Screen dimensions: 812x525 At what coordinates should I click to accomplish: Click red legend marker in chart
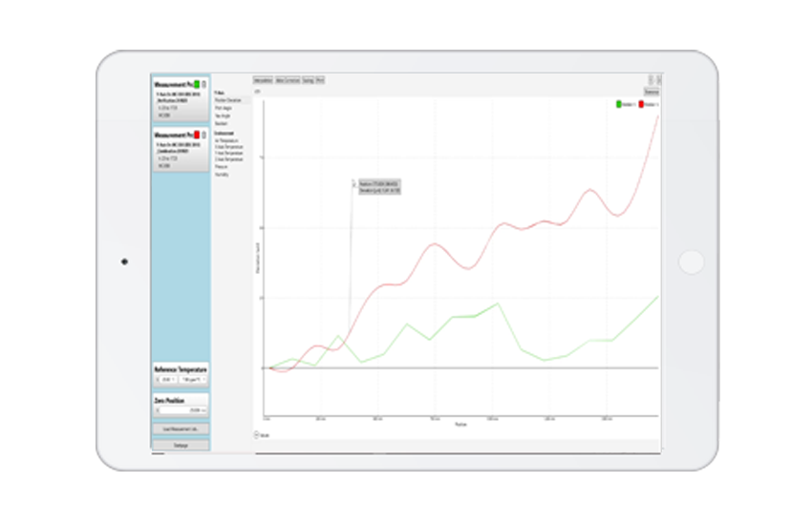click(x=641, y=102)
